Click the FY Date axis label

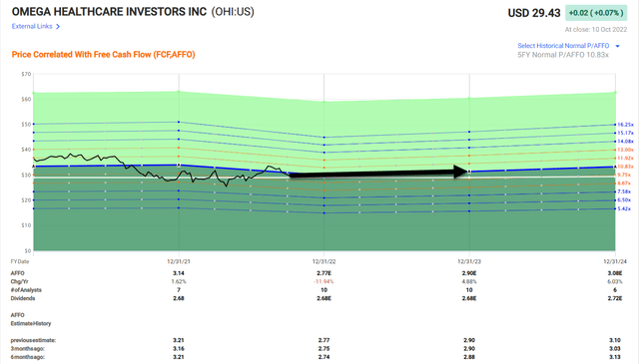[x=20, y=261]
